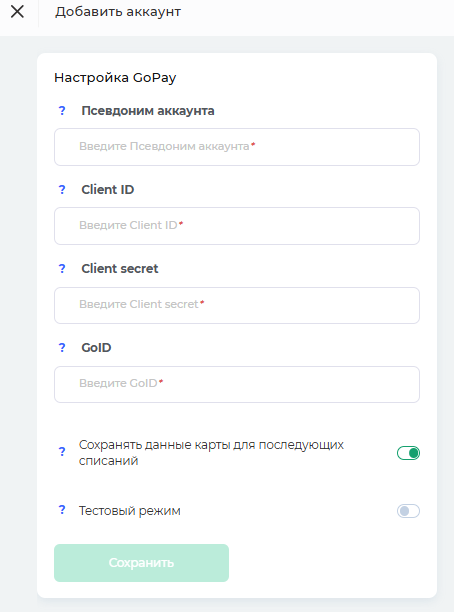Click the question mark beside Client ID
Viewport: 454px width, 612px height.
pos(62,190)
